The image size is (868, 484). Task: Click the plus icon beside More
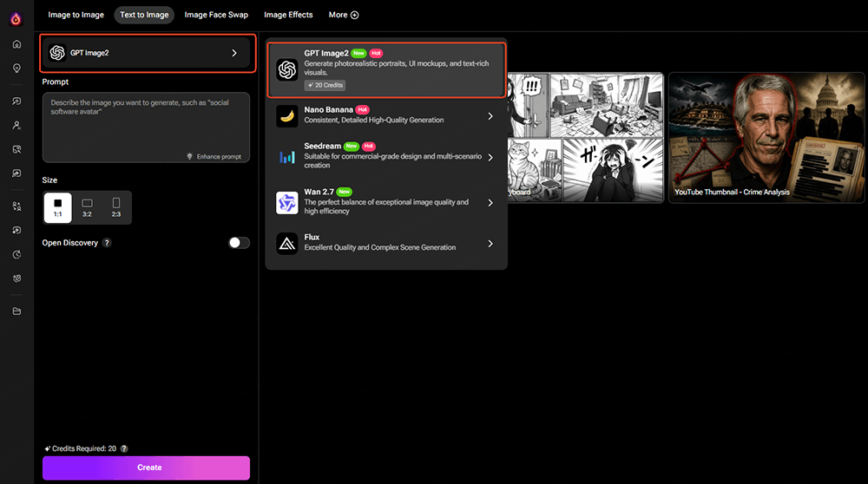click(355, 15)
